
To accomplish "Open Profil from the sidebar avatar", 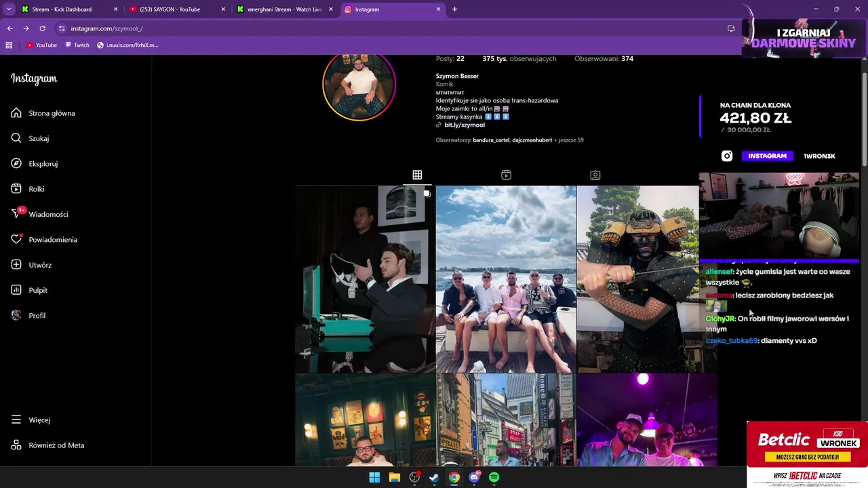I will [x=28, y=315].
